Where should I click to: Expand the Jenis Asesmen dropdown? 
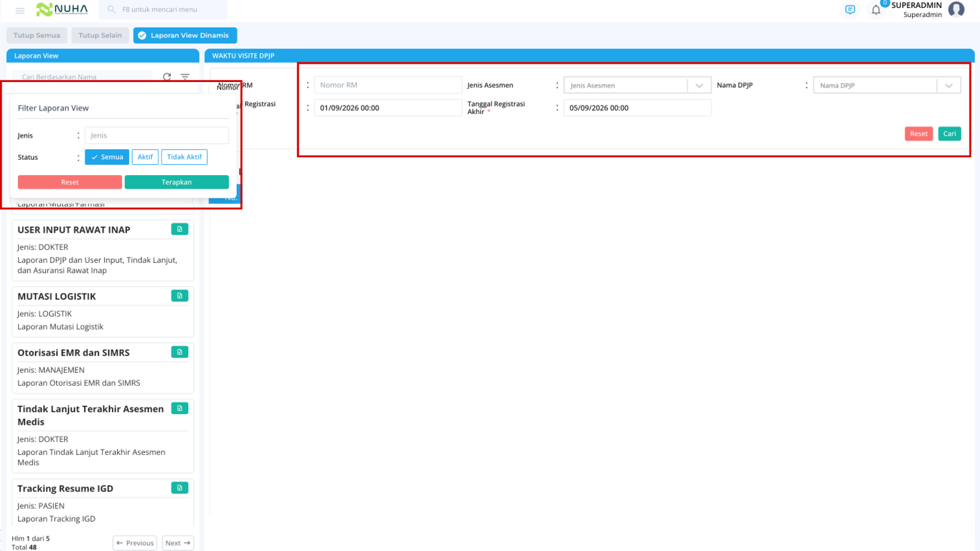tap(699, 86)
